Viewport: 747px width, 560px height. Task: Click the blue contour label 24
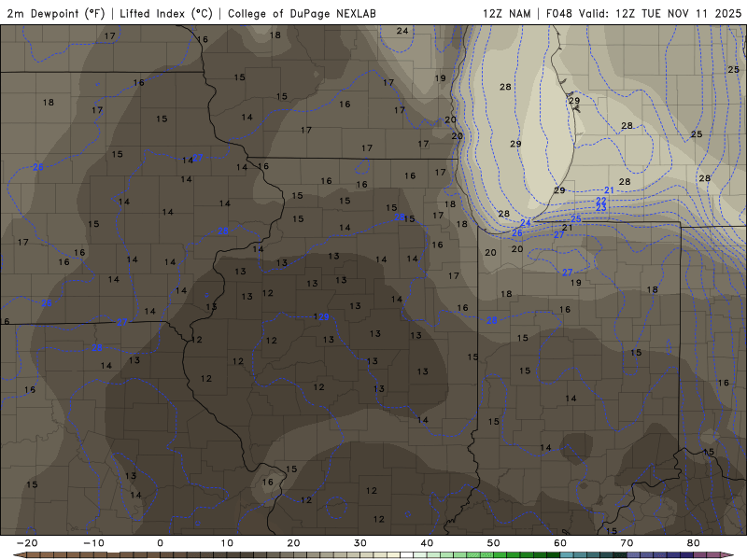pos(526,223)
